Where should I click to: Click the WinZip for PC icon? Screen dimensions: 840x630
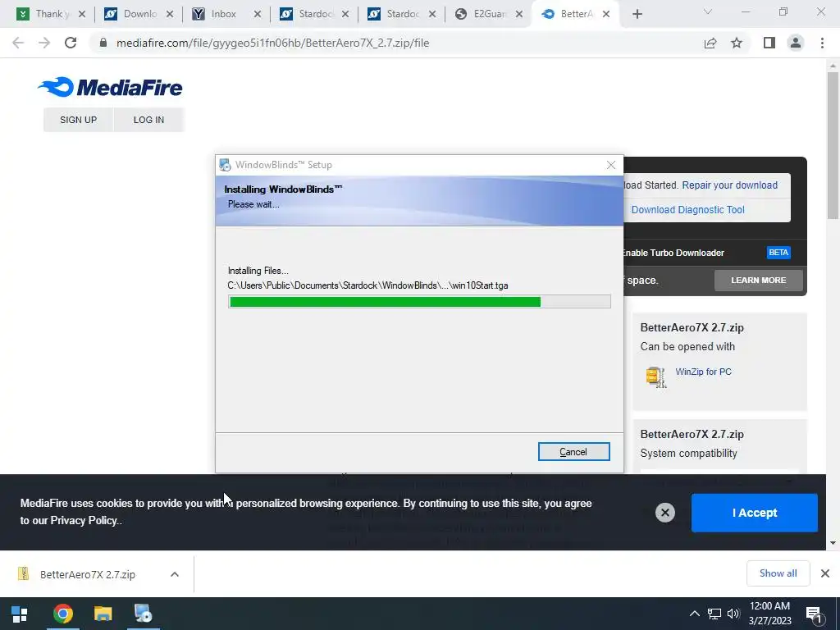655,377
